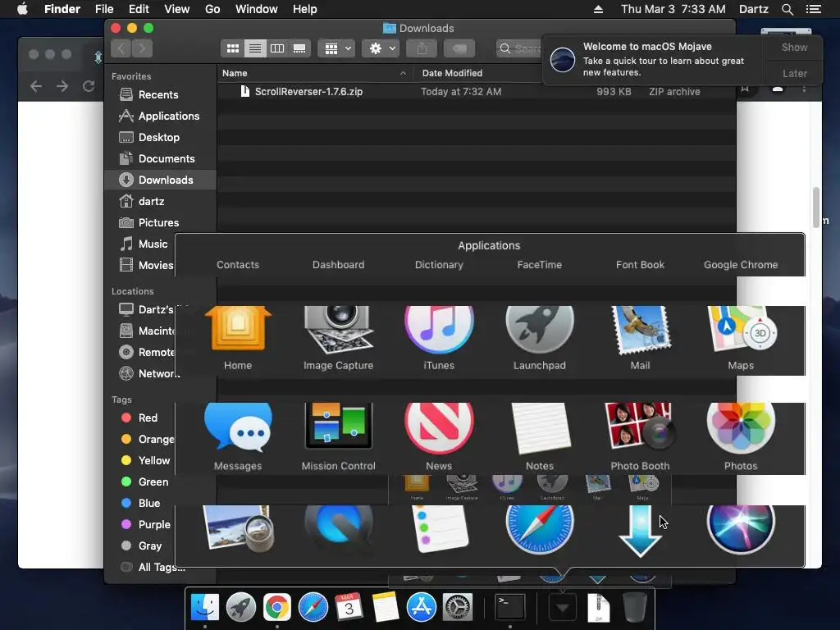Open the Help menu
The image size is (840, 630).
click(305, 9)
